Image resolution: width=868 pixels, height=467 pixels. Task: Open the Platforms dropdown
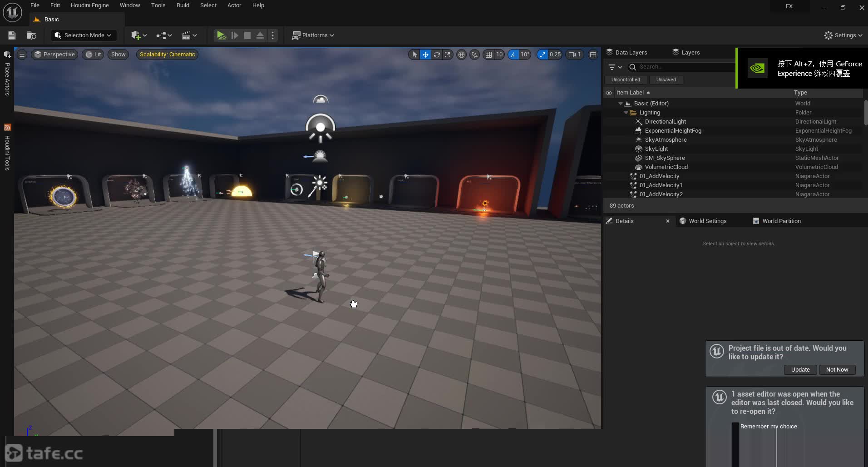[x=313, y=35]
